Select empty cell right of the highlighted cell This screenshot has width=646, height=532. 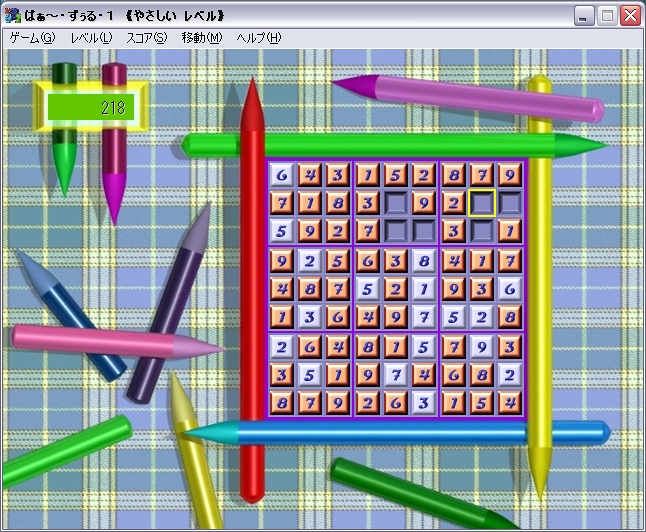pos(510,203)
